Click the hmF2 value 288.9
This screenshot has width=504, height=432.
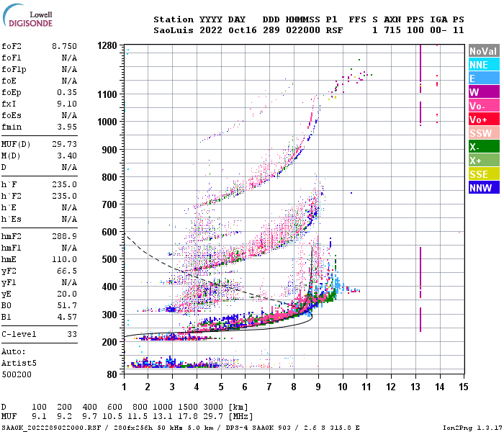click(64, 236)
